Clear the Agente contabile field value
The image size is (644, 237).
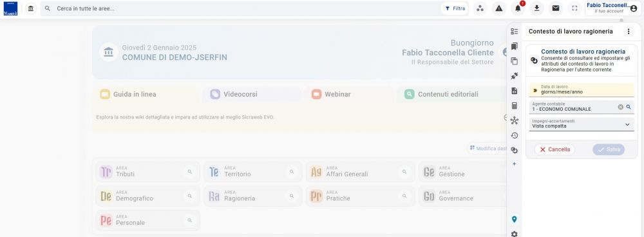pyautogui.click(x=621, y=107)
